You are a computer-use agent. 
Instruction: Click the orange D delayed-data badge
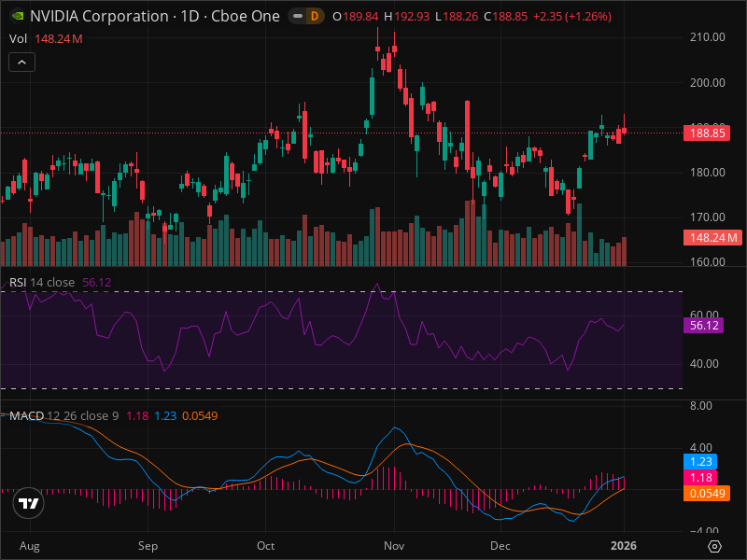coord(315,16)
